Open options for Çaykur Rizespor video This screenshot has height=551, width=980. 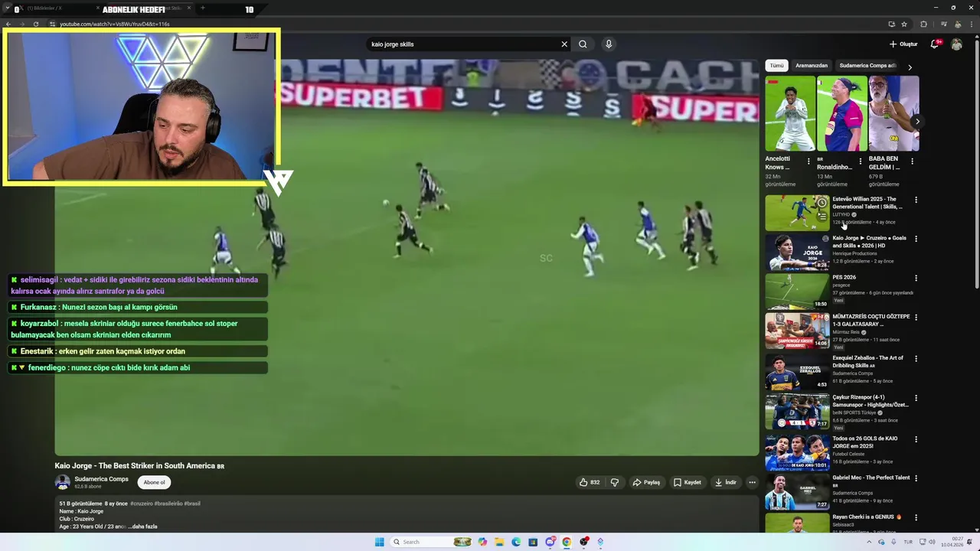(916, 398)
